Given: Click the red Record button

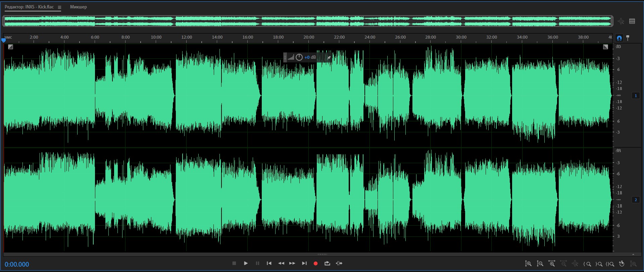Looking at the screenshot, I should click(x=315, y=264).
